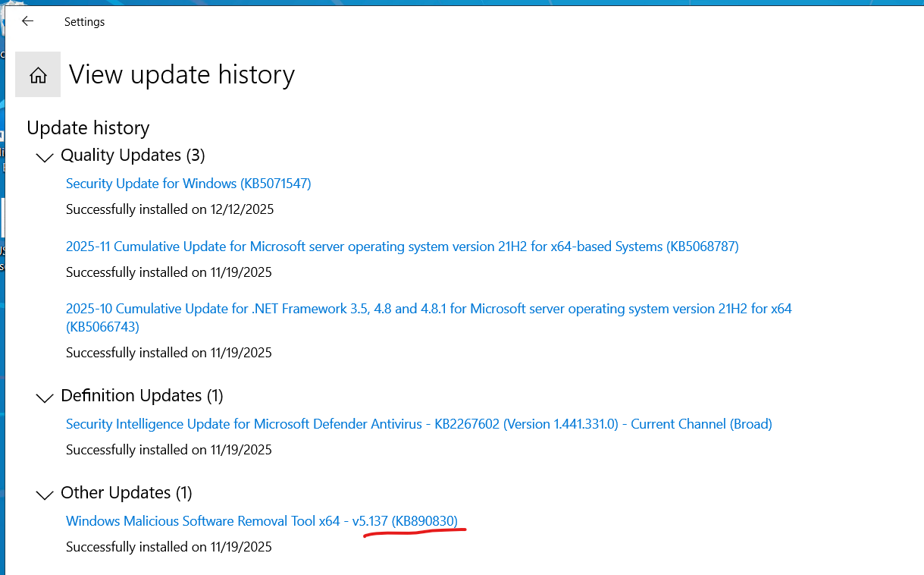Open Security Update for Windows KB5071547

[x=189, y=184]
